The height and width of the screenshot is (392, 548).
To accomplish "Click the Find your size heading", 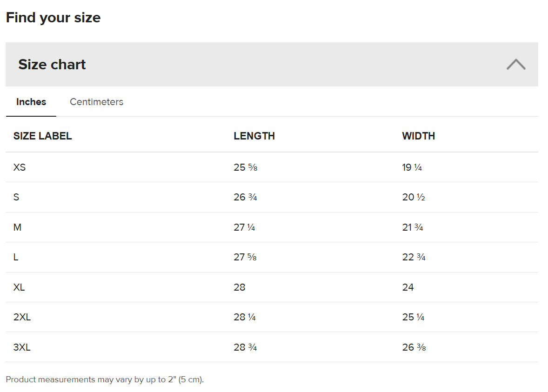I will [x=53, y=18].
